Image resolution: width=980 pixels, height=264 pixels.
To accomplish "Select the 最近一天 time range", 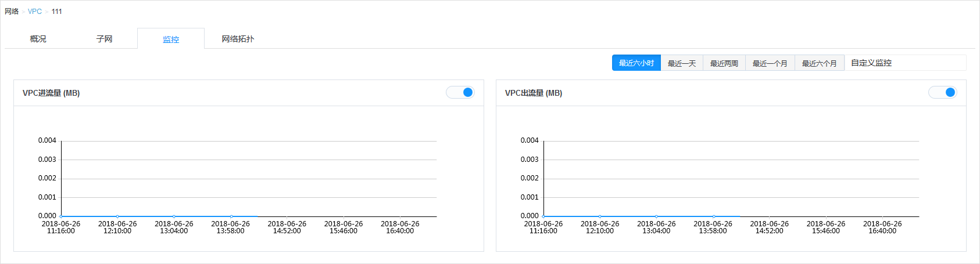I will click(682, 63).
